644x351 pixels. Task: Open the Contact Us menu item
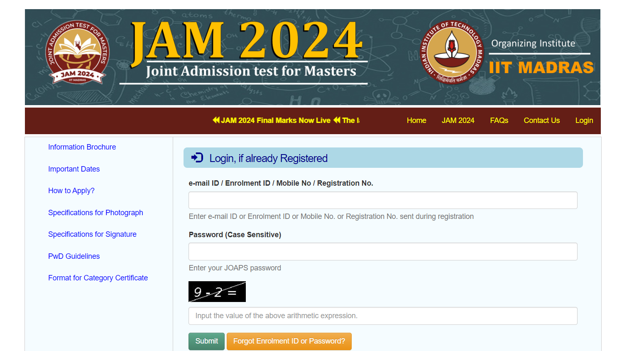[x=542, y=120]
